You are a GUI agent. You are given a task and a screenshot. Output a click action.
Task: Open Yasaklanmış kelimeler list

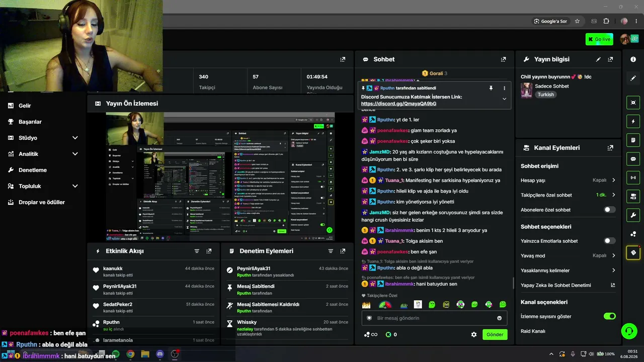click(568, 270)
